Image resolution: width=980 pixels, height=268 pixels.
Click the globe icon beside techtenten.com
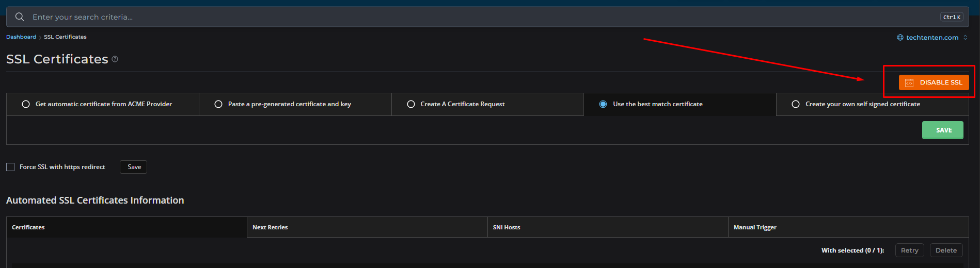(900, 38)
